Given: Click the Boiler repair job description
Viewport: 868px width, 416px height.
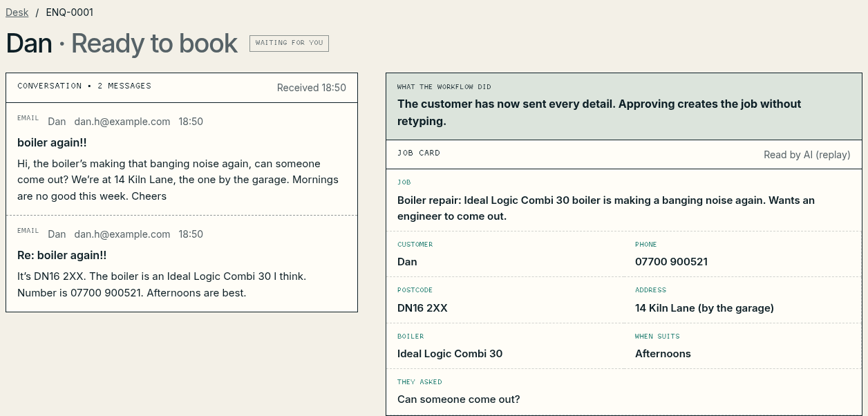Looking at the screenshot, I should click(606, 208).
